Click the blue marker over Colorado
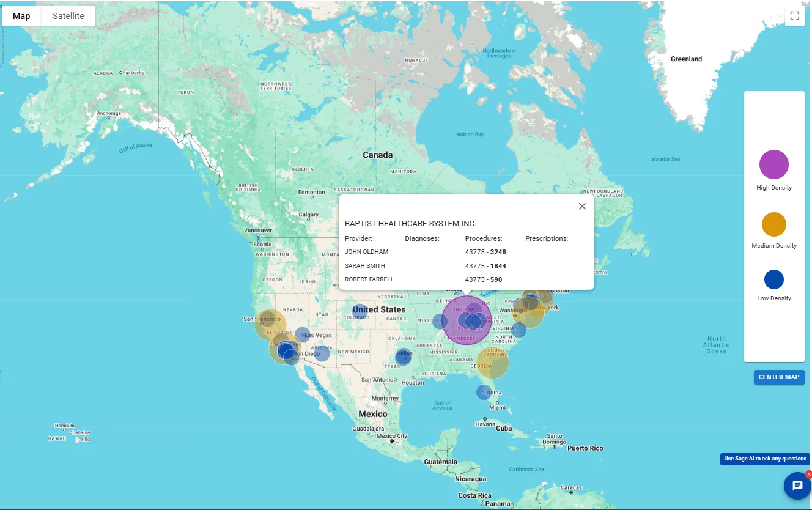The height and width of the screenshot is (510, 812). [360, 312]
